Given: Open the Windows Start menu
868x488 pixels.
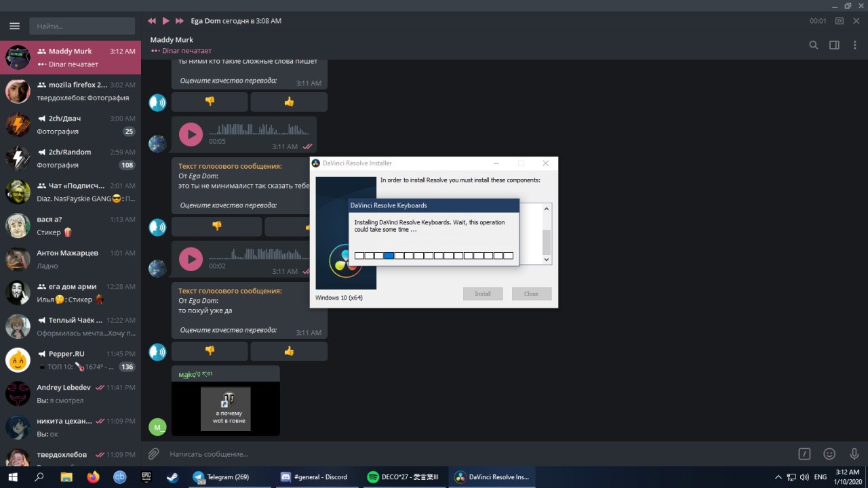Looking at the screenshot, I should tap(13, 477).
